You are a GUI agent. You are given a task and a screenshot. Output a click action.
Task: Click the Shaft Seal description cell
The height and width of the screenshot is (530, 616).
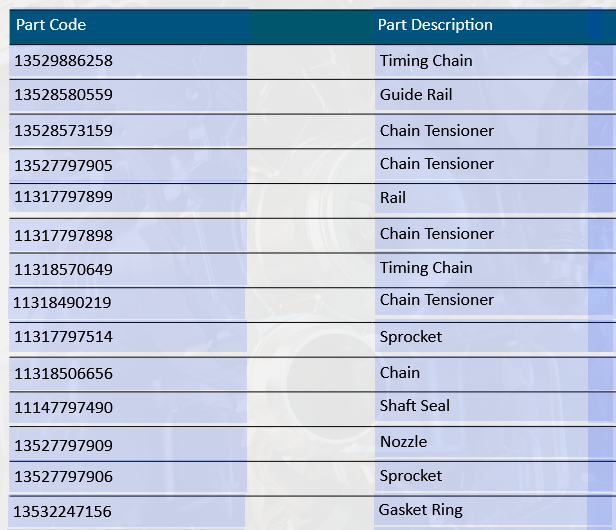click(x=415, y=406)
